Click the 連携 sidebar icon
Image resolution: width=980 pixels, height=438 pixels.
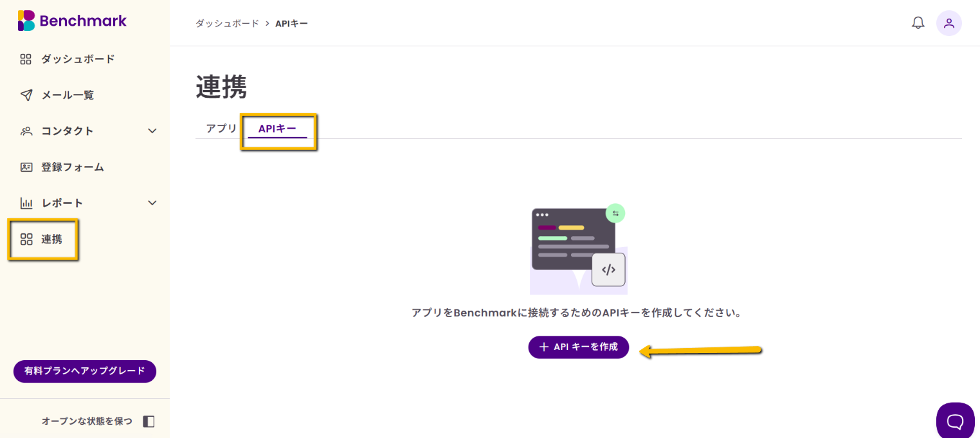click(26, 239)
